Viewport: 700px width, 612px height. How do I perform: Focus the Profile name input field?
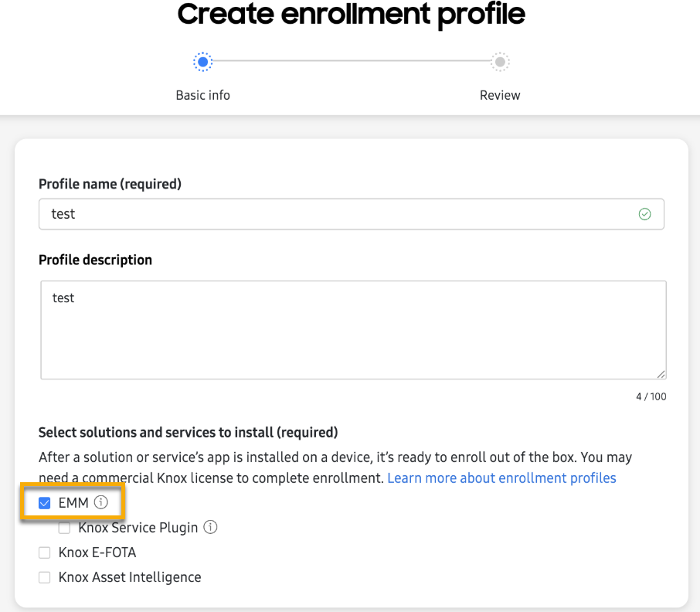coord(340,214)
